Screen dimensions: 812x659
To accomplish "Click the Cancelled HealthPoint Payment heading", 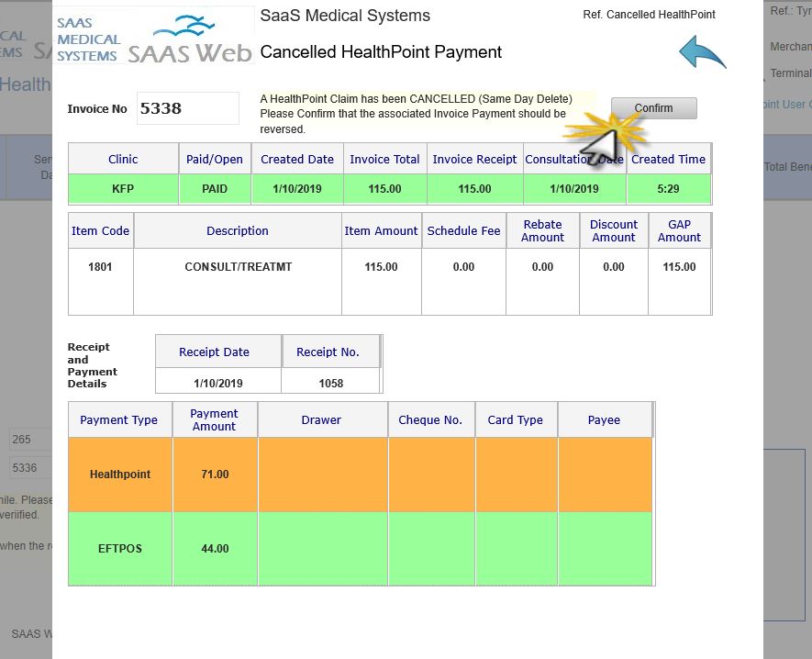I will pos(381,51).
